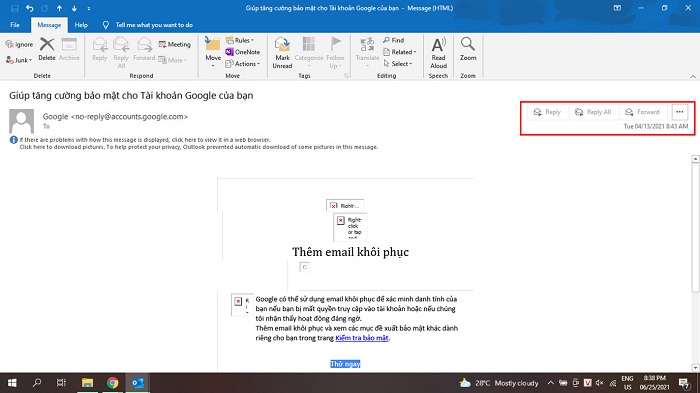Open the Related dropdown
The height and width of the screenshot is (393, 700).
(x=400, y=52)
